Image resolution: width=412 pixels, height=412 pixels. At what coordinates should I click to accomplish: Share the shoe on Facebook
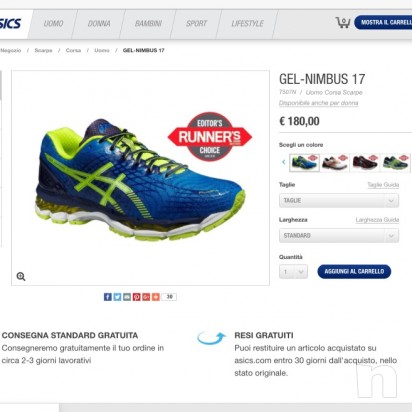point(107,297)
